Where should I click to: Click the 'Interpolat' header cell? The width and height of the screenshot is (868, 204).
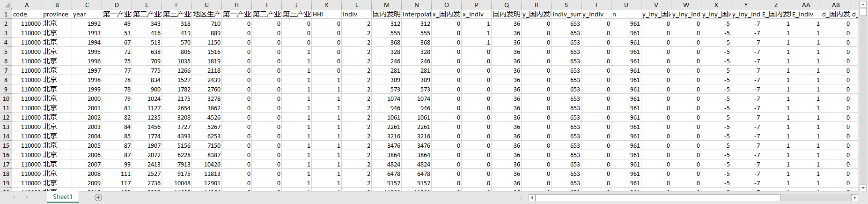click(x=416, y=14)
